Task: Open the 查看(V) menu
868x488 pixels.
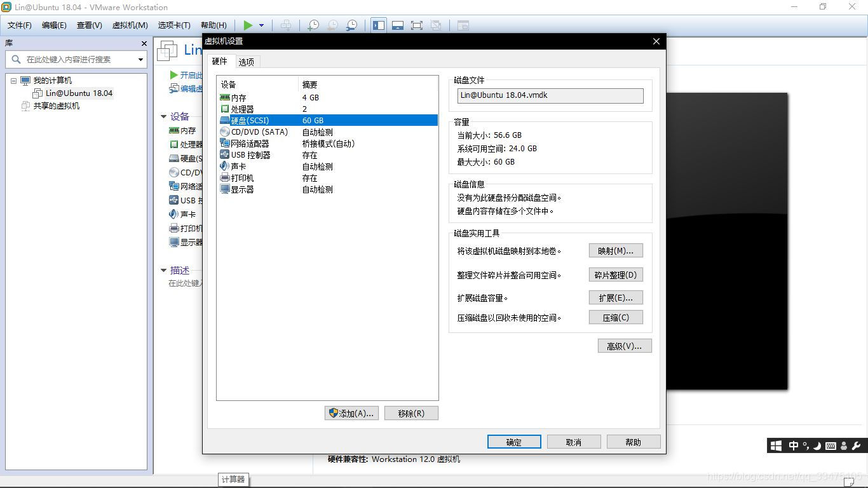Action: coord(90,25)
